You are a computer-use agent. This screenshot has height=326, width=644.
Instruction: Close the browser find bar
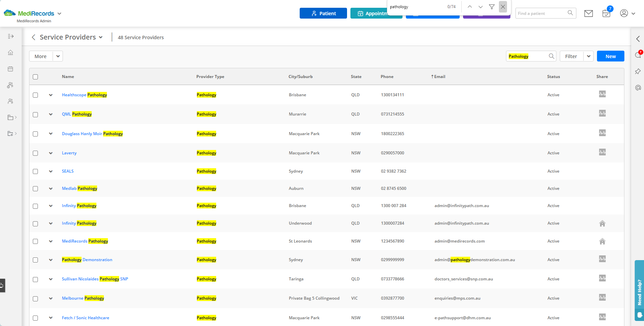[503, 7]
